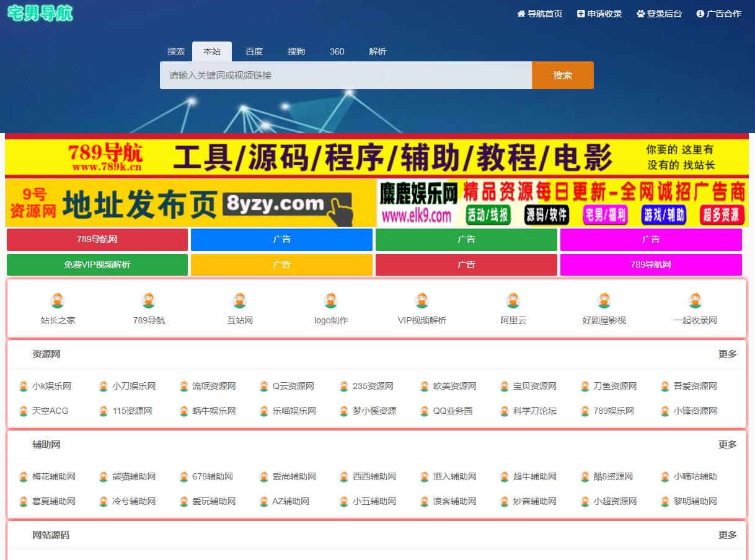Screen dimensions: 755x560
Task: Choose the 360 search tab
Action: pos(337,51)
